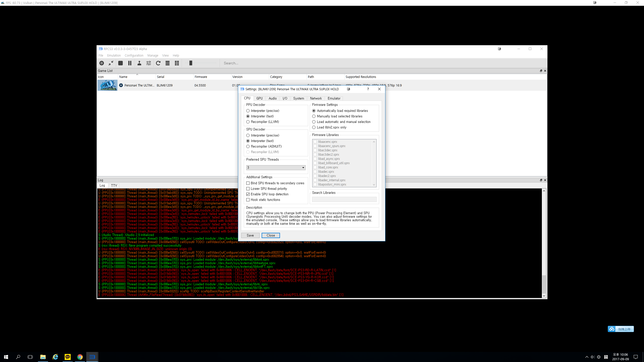Open taskbar search magnifier
The image size is (644, 362).
[x=18, y=357]
